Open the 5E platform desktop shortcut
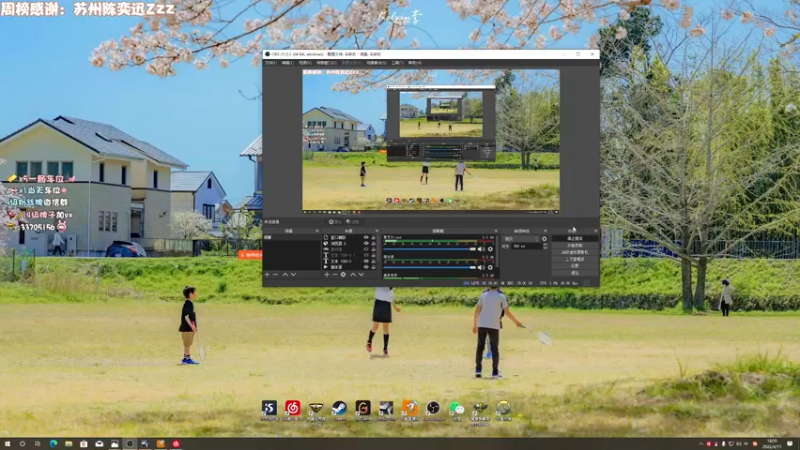 pyautogui.click(x=269, y=409)
